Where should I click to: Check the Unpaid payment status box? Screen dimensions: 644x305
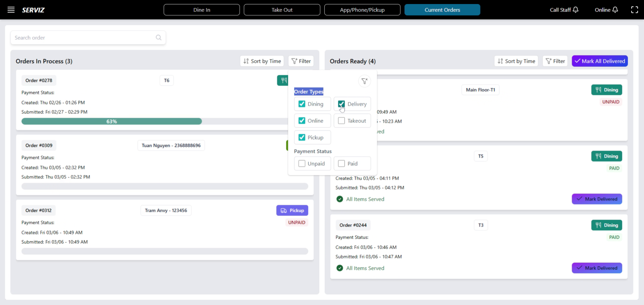pyautogui.click(x=302, y=163)
